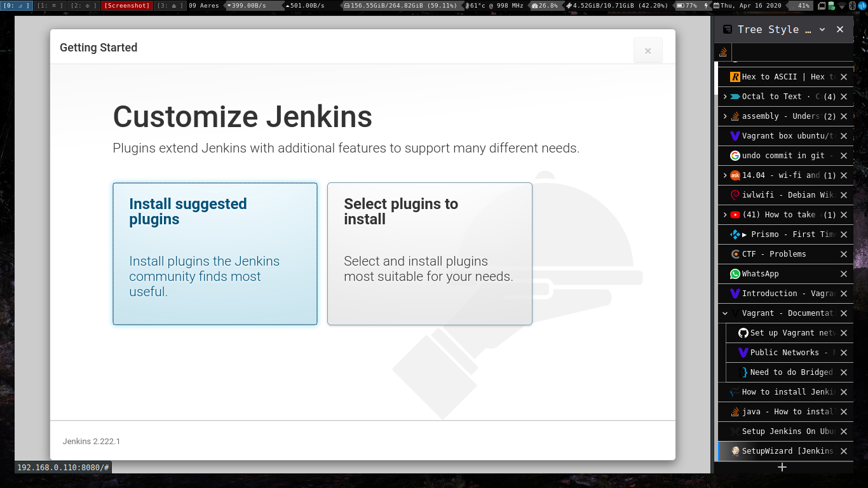Click Install suggested plugins card
The width and height of the screenshot is (868, 488).
(215, 254)
